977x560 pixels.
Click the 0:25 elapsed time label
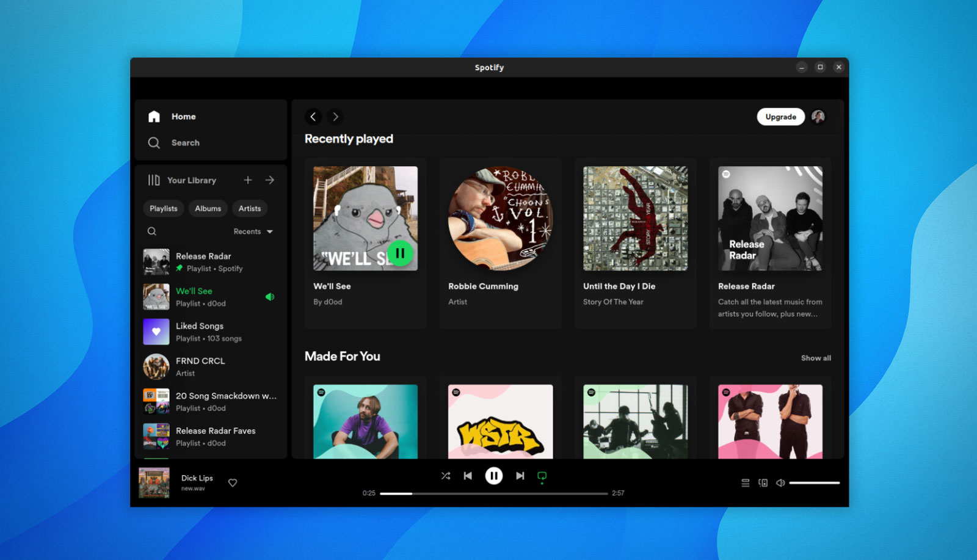369,493
